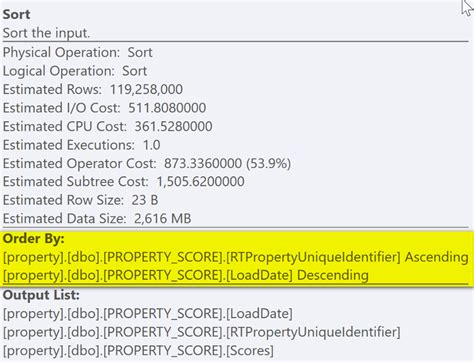This screenshot has width=474, height=362.
Task: Select the Logical Operation: Sort line
Action: 75,71
